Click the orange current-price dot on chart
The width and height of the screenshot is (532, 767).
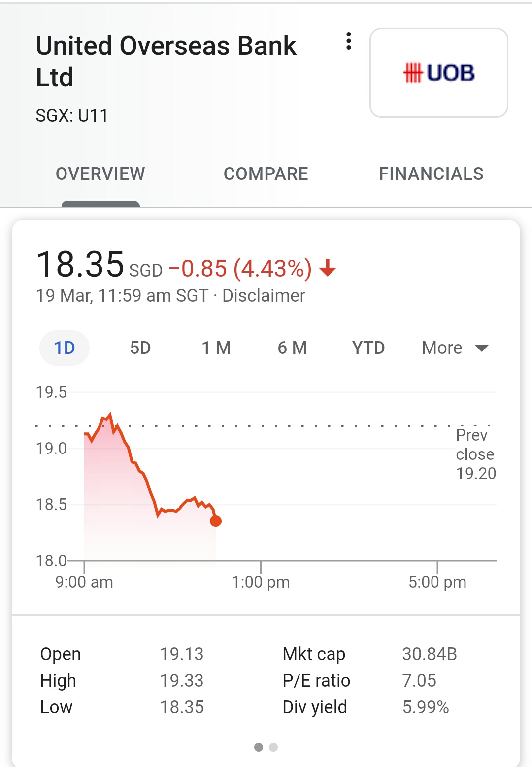[216, 521]
